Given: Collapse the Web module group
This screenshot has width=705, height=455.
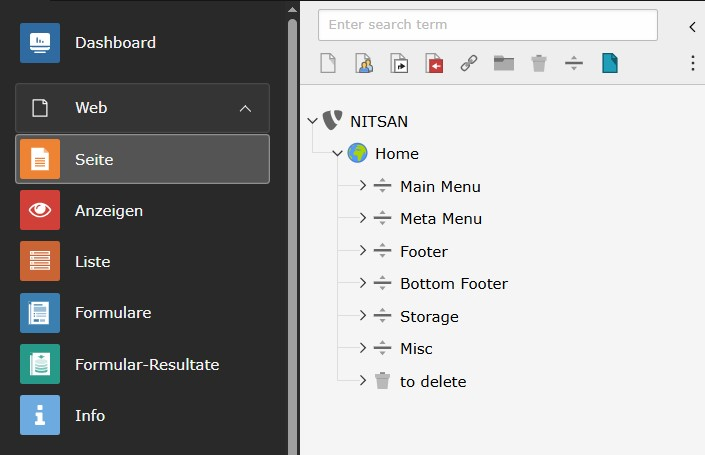Looking at the screenshot, I should pos(245,108).
